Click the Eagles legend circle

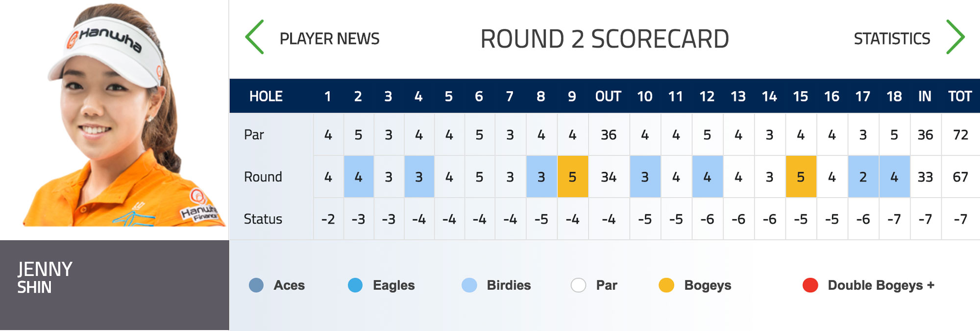coord(355,285)
